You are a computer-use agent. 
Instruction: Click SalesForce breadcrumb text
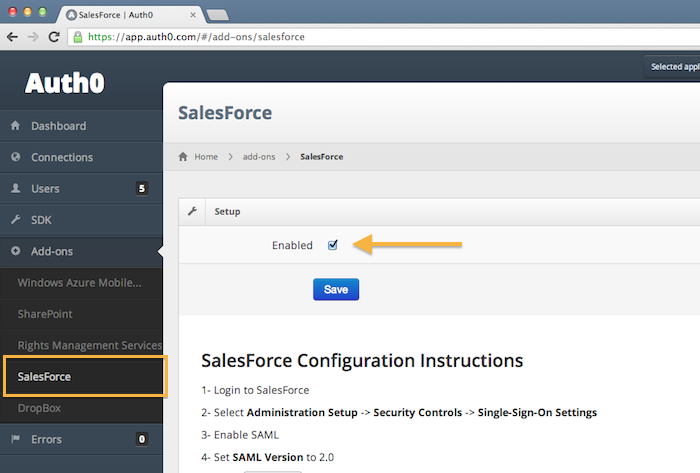(321, 157)
